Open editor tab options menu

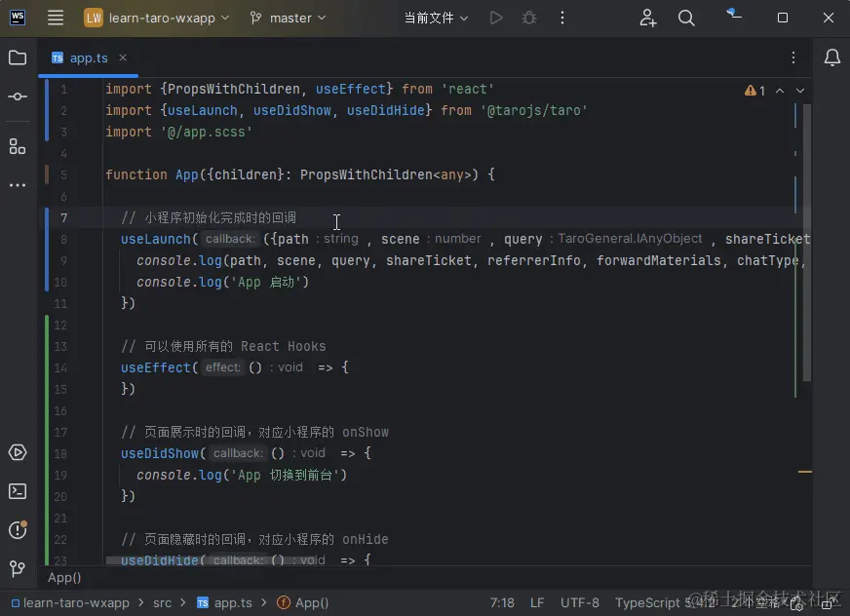pos(793,58)
